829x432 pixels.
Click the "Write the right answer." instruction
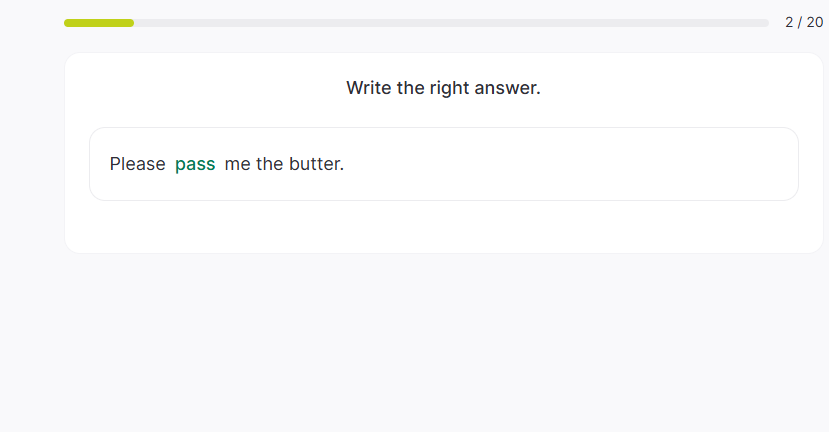(443, 88)
